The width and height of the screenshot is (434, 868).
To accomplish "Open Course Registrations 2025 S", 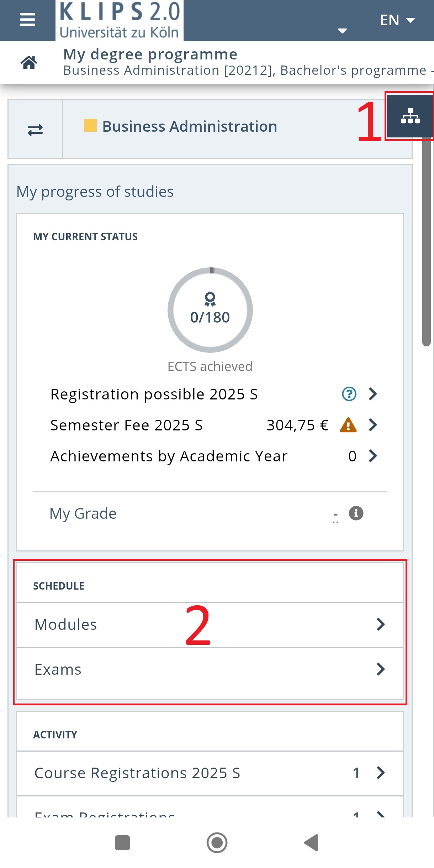I will (x=210, y=773).
